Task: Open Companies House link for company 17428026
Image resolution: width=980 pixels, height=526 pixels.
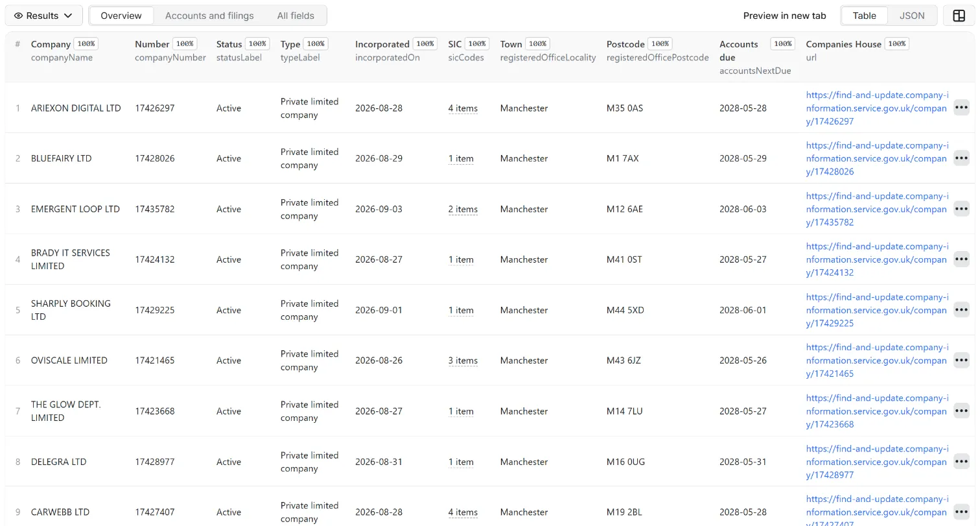Action: 877,158
